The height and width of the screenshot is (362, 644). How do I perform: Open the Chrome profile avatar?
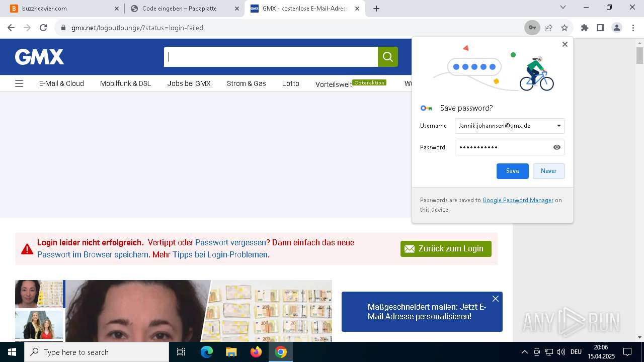coord(616,28)
